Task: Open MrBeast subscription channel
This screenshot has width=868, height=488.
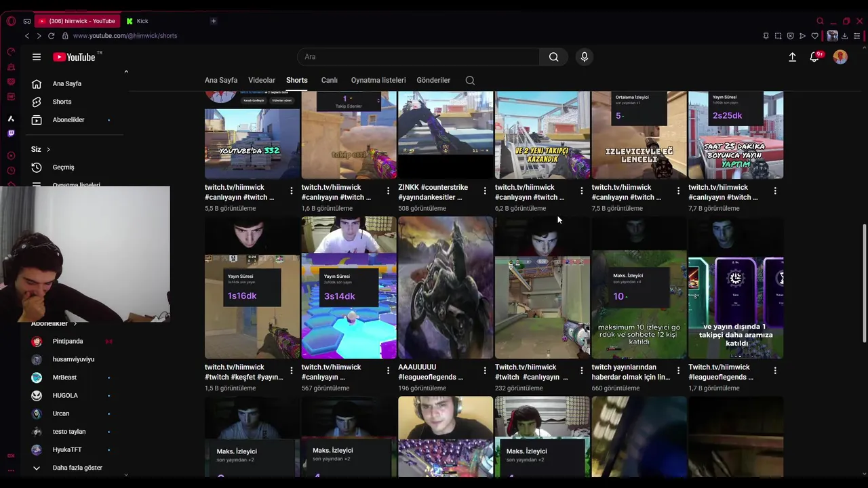Action: click(64, 378)
